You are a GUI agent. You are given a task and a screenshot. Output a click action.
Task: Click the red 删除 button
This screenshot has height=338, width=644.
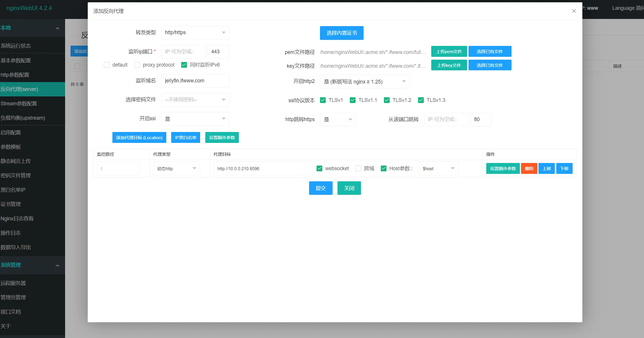[x=529, y=168]
